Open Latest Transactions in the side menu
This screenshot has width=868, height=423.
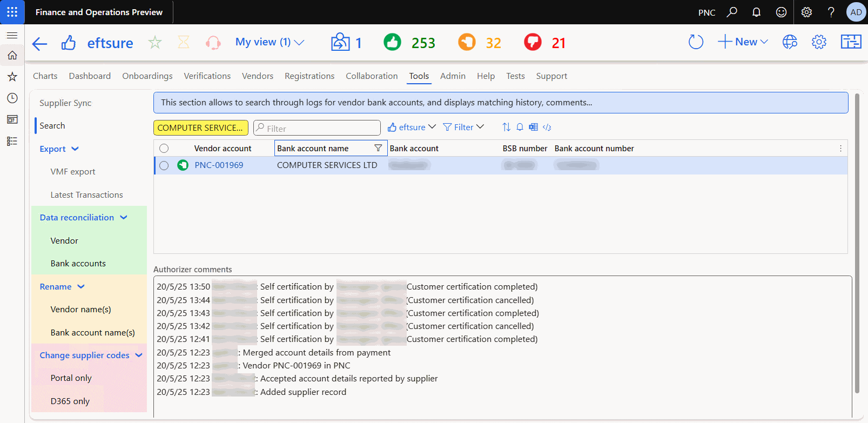tap(86, 194)
